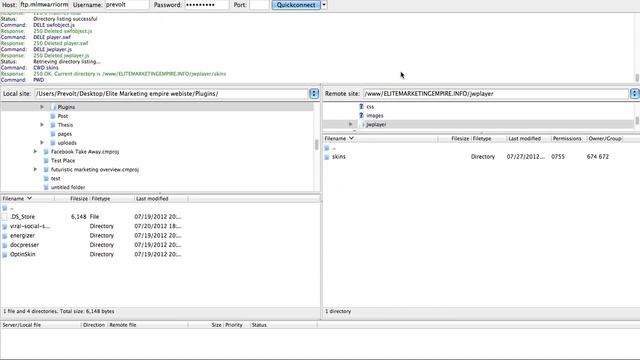Click the OptinSkin folder icon
The width and height of the screenshot is (640, 360).
4,254
